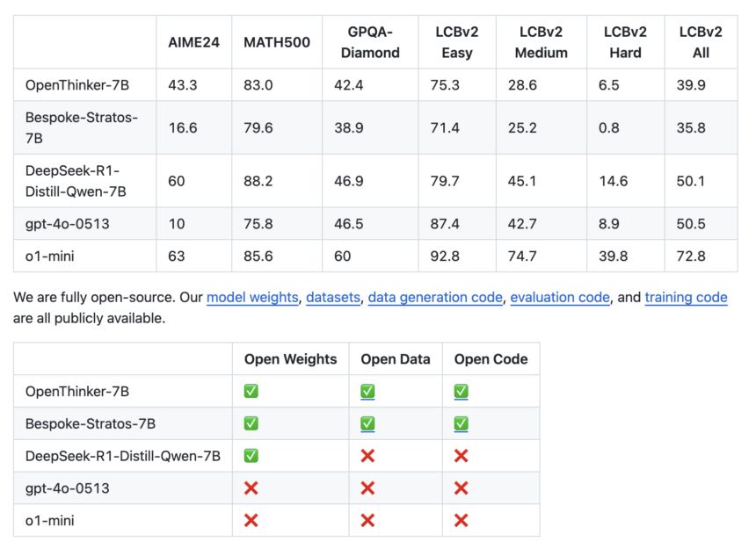Click the LCBv2 All column header

click(x=701, y=42)
